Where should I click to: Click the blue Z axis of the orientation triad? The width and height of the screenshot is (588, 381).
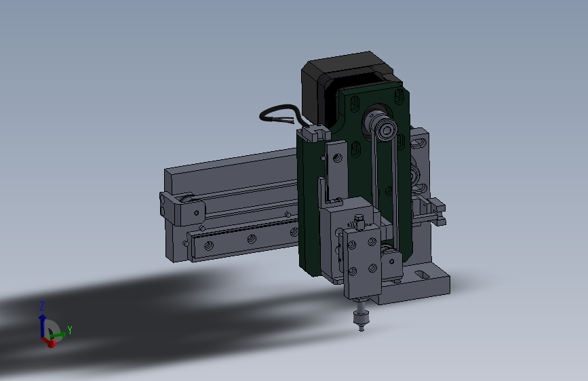pyautogui.click(x=42, y=326)
